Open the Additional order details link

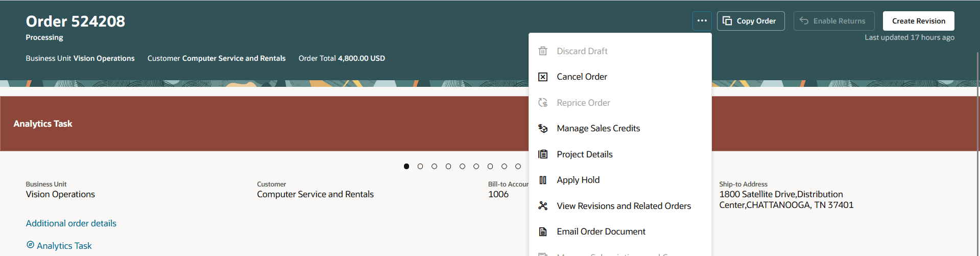point(71,223)
